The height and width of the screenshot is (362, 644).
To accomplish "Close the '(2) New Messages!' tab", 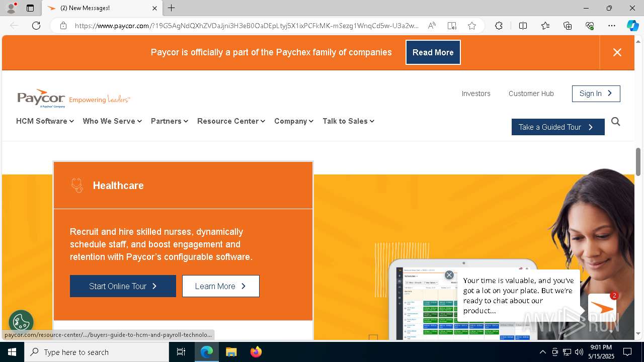I will pyautogui.click(x=154, y=8).
